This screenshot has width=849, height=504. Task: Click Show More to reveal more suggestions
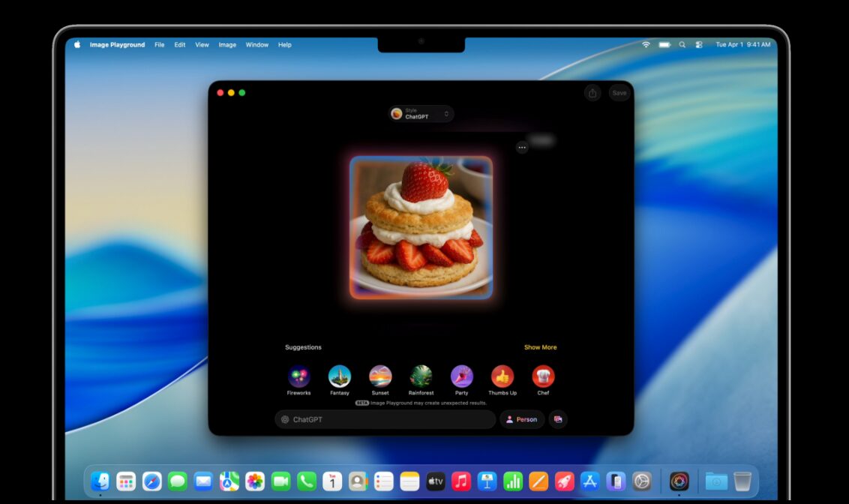click(540, 346)
